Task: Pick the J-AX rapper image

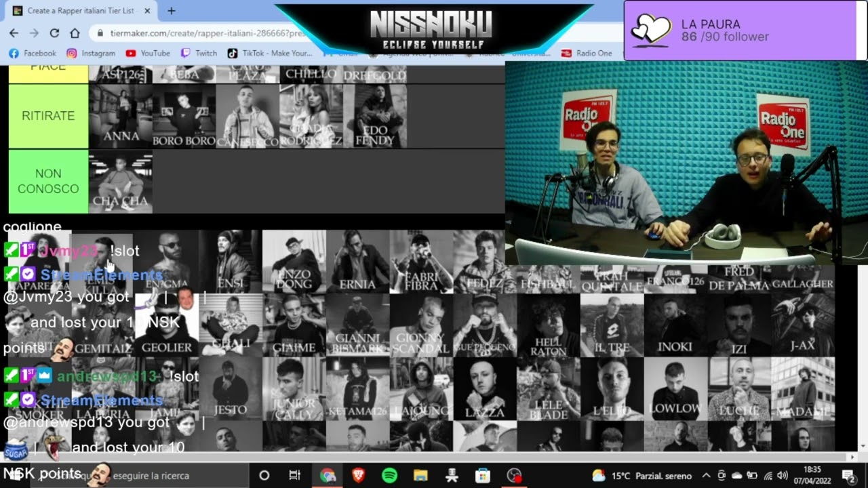Action: pyautogui.click(x=803, y=325)
